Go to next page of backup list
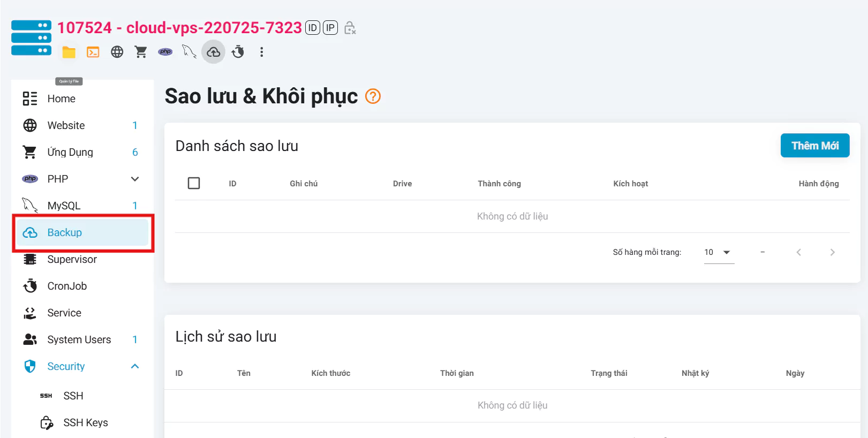This screenshot has height=438, width=868. 832,252
